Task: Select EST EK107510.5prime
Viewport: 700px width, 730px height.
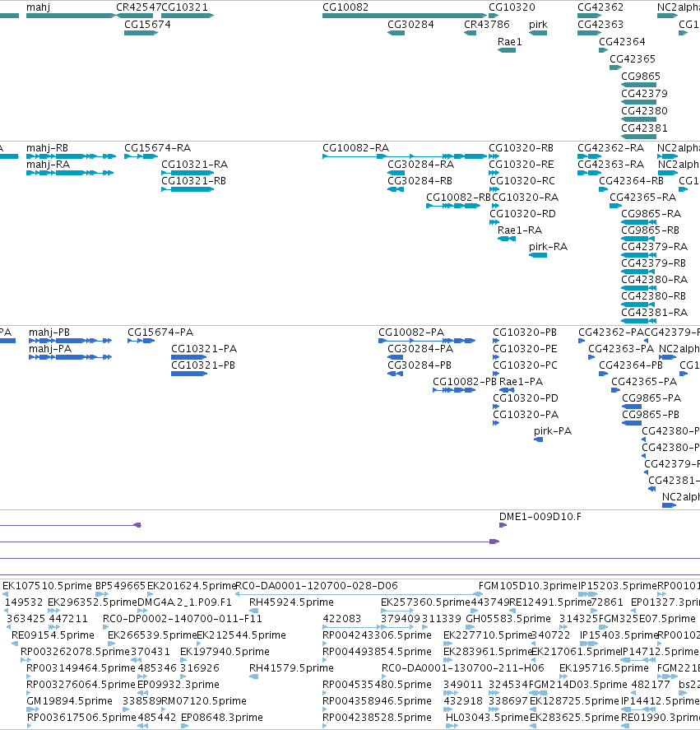Action: (47, 586)
